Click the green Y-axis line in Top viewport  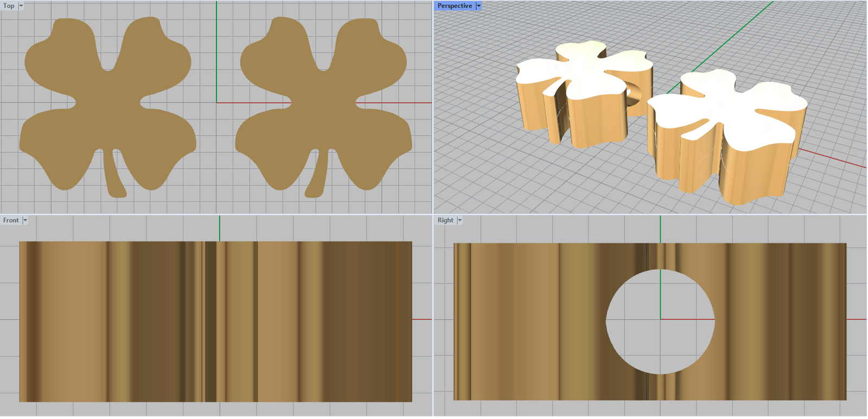[216, 54]
